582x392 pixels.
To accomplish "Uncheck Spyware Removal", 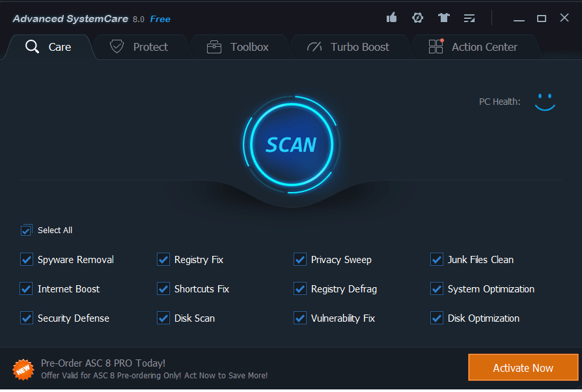I will [27, 260].
